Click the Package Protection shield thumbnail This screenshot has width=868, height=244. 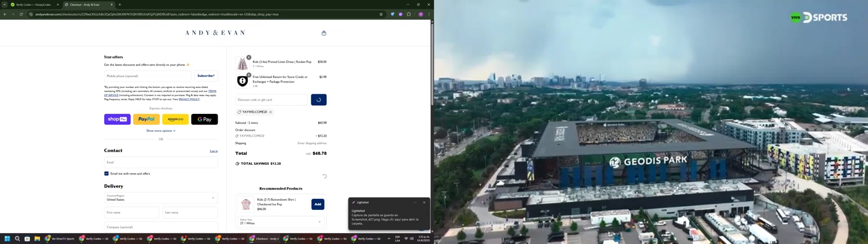click(x=242, y=80)
